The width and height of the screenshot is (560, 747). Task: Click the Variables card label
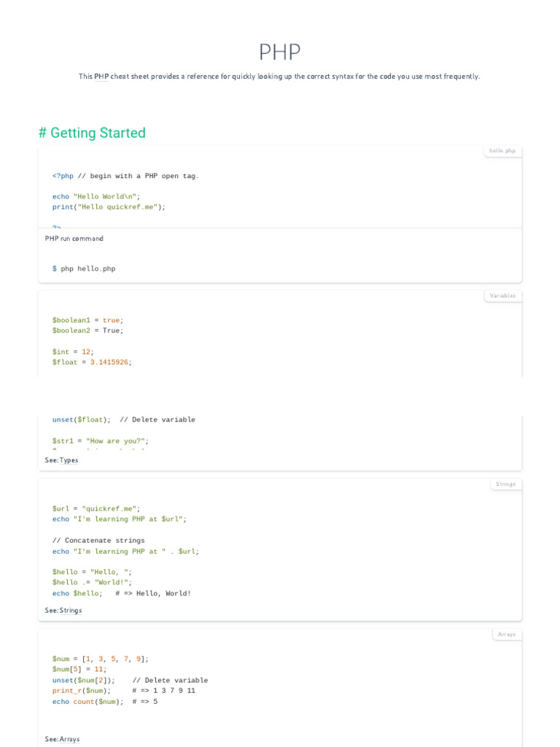click(502, 295)
